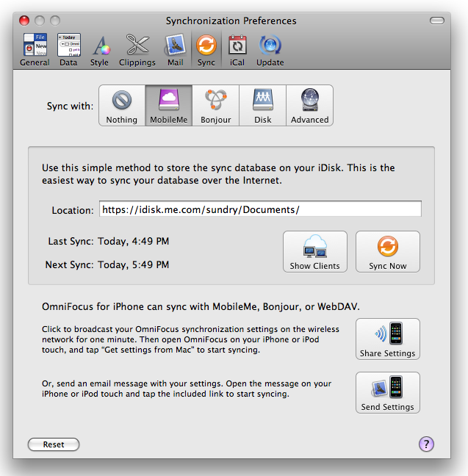Click the Show Clients button

pos(315,252)
